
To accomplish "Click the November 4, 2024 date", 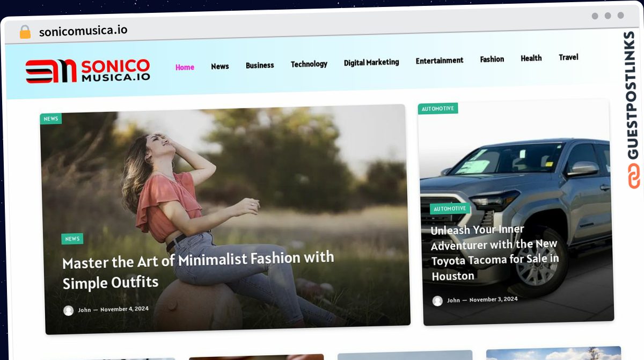I will point(125,309).
